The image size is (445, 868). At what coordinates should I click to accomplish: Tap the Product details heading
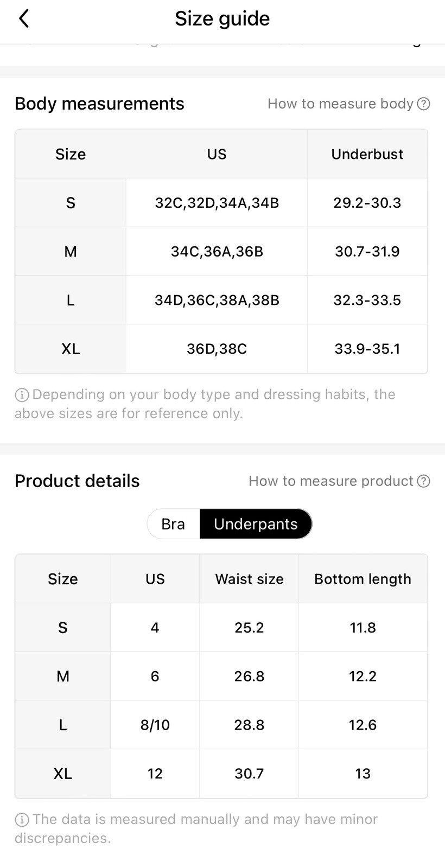click(77, 481)
